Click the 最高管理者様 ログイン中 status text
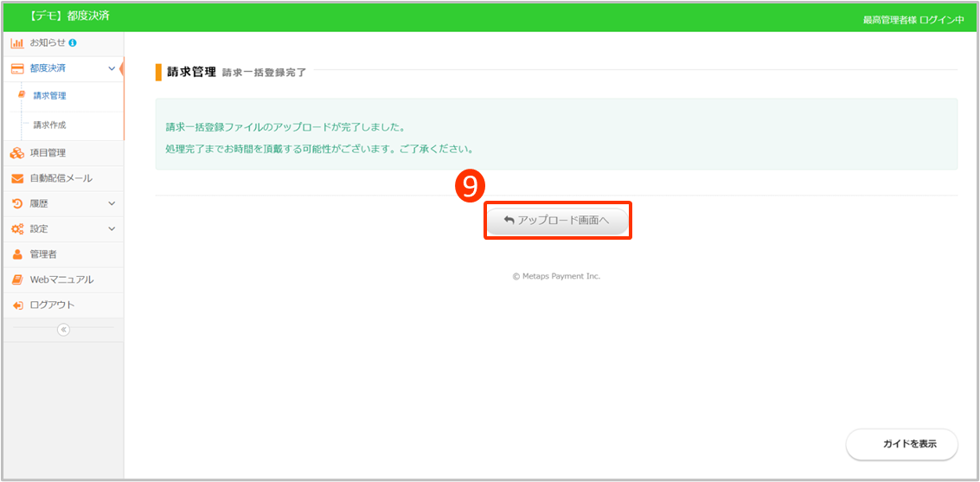Image resolution: width=980 pixels, height=482 pixels. (913, 19)
